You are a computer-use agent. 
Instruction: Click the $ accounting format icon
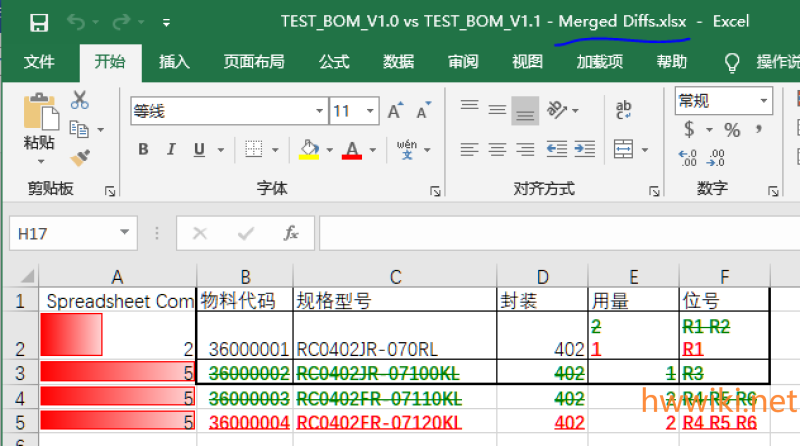click(x=689, y=129)
